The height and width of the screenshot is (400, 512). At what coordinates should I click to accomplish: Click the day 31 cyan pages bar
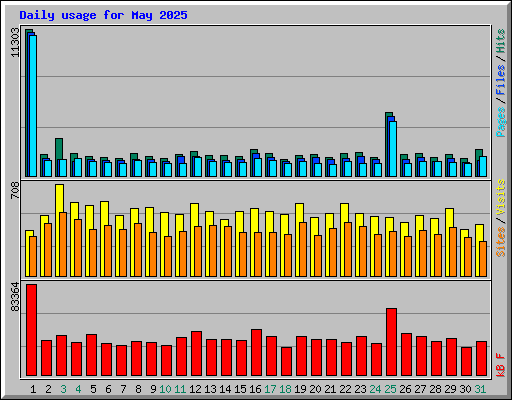[483, 166]
